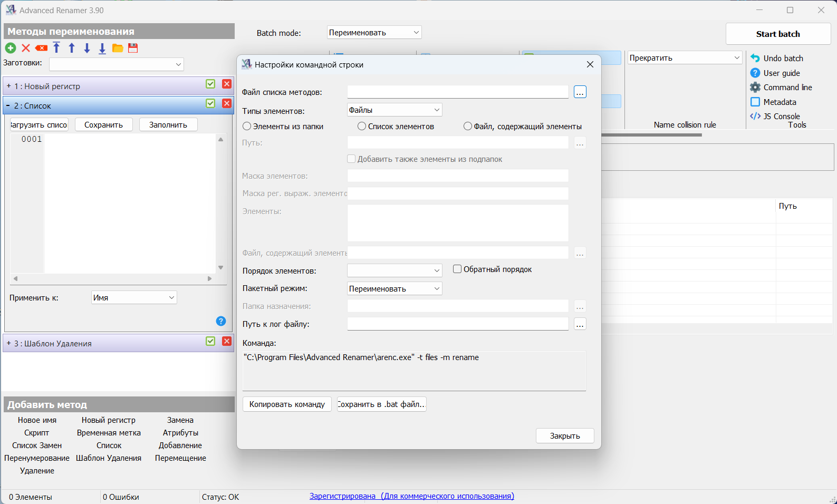The width and height of the screenshot is (837, 504).
Task: Toggle Обратный порядок checkbox
Action: [457, 269]
